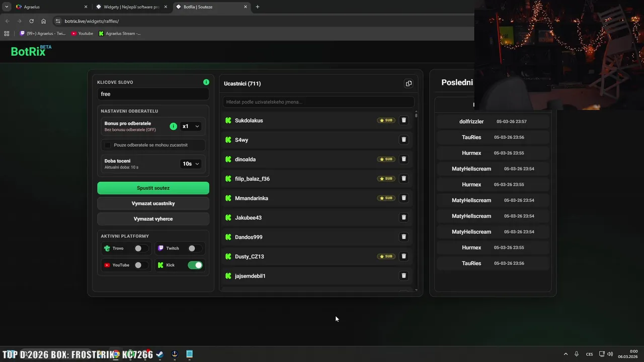Open the x1 subscriber bonus dropdown
The image size is (644, 362).
click(x=191, y=126)
